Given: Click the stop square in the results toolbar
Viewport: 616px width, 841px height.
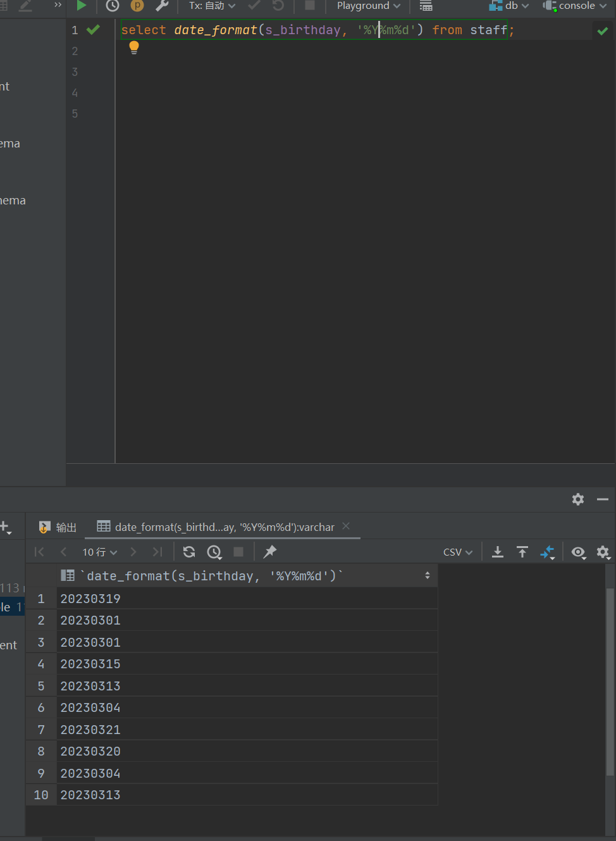Looking at the screenshot, I should coord(238,552).
